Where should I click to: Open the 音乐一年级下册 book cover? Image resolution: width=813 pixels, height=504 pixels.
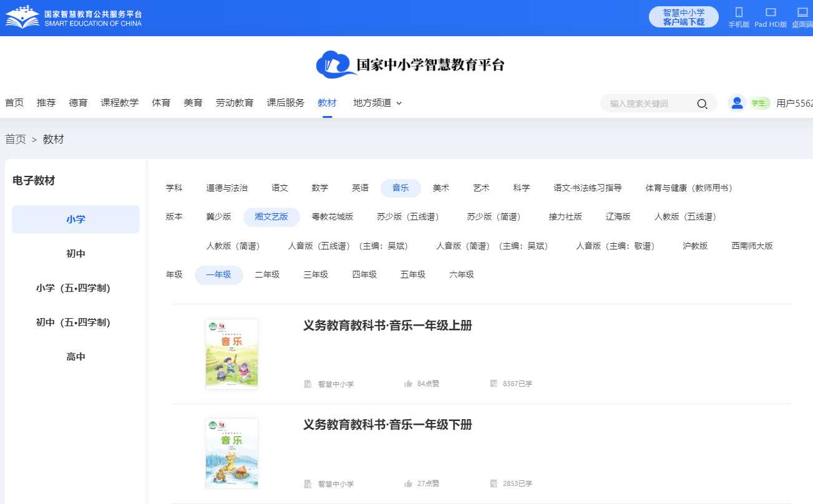[231, 453]
